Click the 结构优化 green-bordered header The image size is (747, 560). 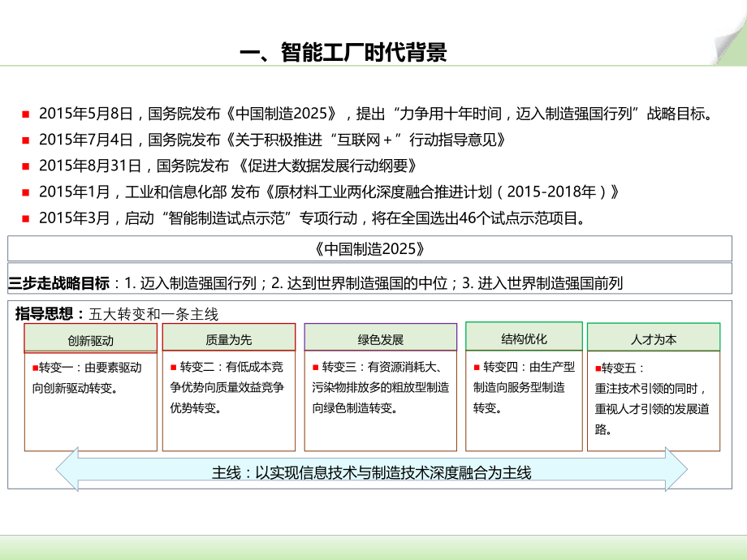coord(524,335)
